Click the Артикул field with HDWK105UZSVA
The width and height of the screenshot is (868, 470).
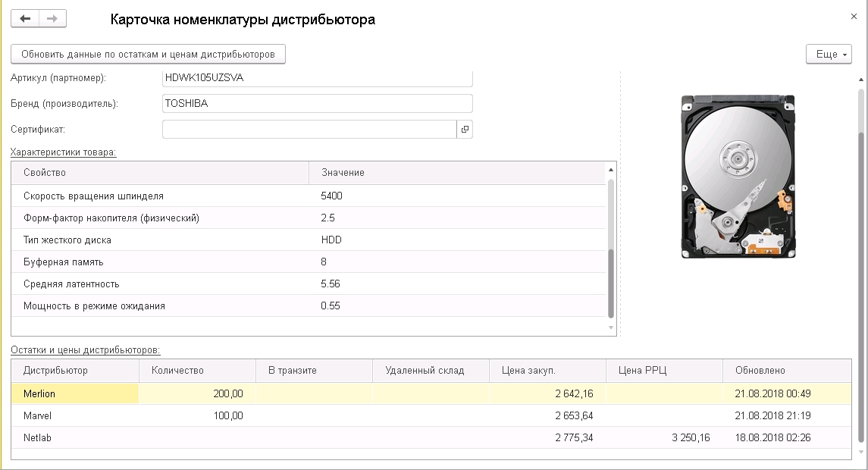[x=317, y=77]
